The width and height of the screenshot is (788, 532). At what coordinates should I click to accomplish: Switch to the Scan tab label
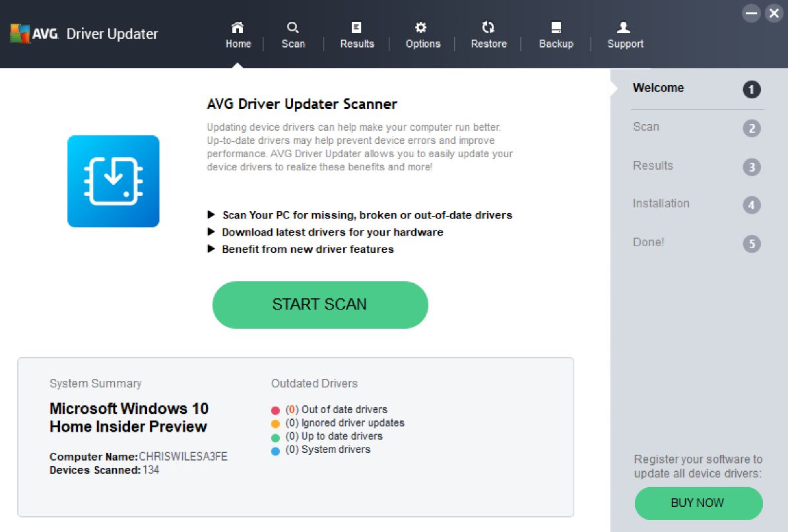click(293, 44)
